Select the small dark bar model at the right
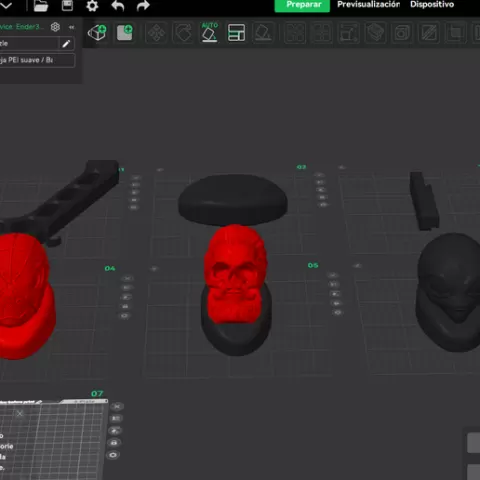 [423, 201]
